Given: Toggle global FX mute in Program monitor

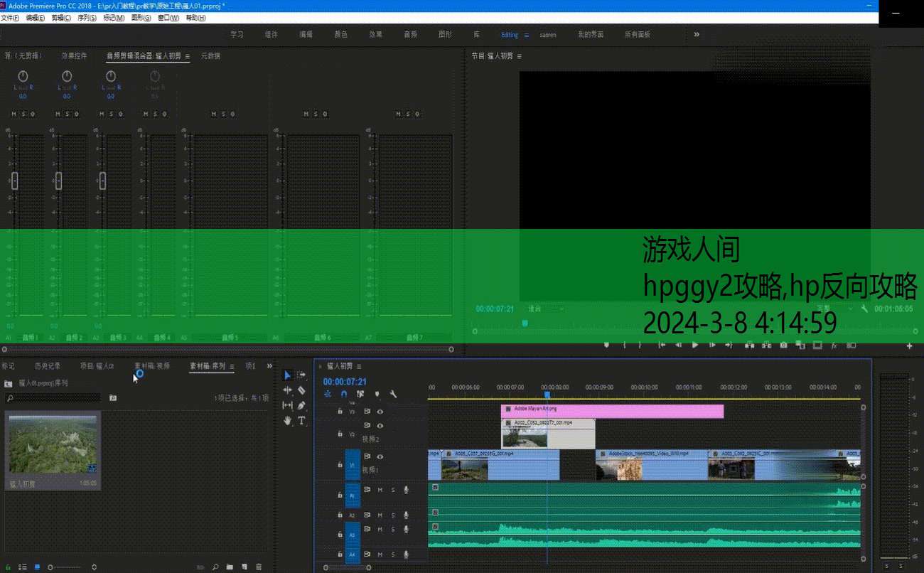Looking at the screenshot, I should tap(834, 345).
